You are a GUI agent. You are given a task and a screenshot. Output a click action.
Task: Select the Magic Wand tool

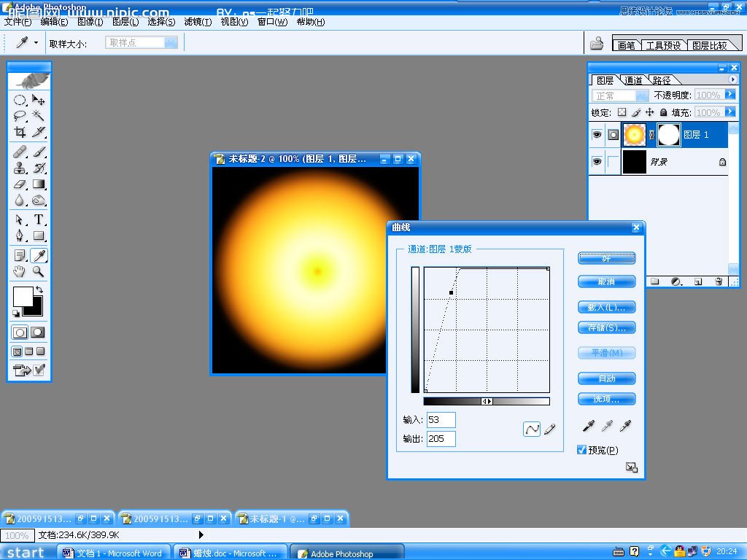tap(39, 116)
